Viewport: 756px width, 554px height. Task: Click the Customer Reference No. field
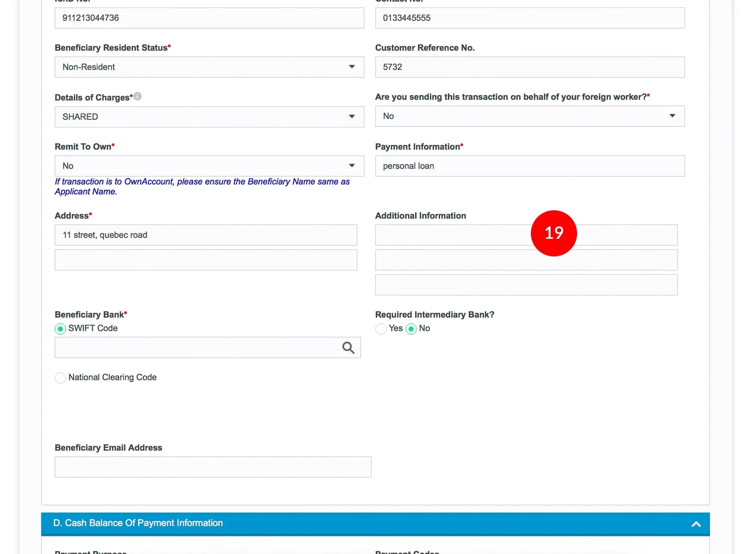[530, 67]
